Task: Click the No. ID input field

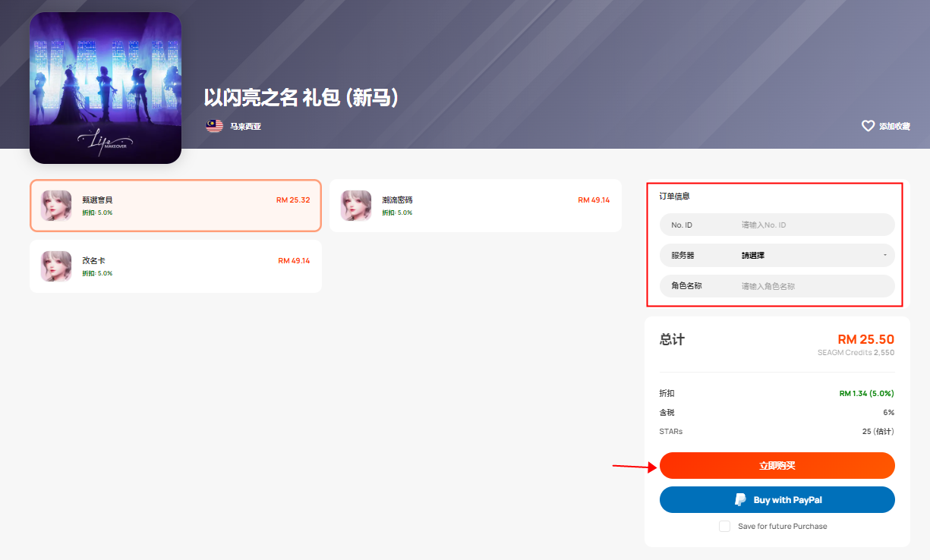Action: (777, 225)
